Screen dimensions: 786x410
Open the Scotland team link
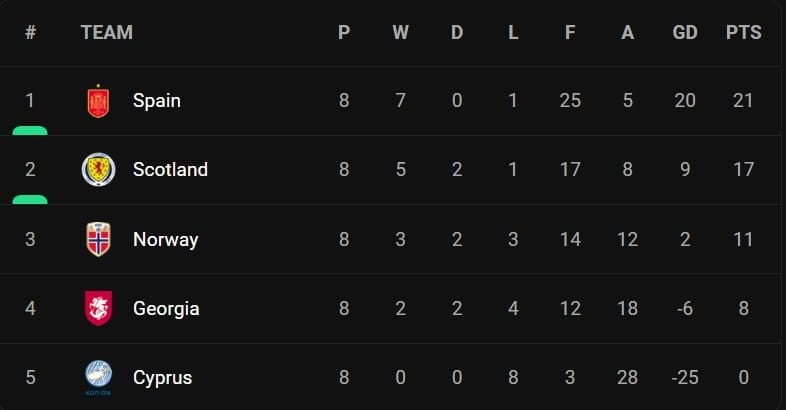click(x=170, y=170)
